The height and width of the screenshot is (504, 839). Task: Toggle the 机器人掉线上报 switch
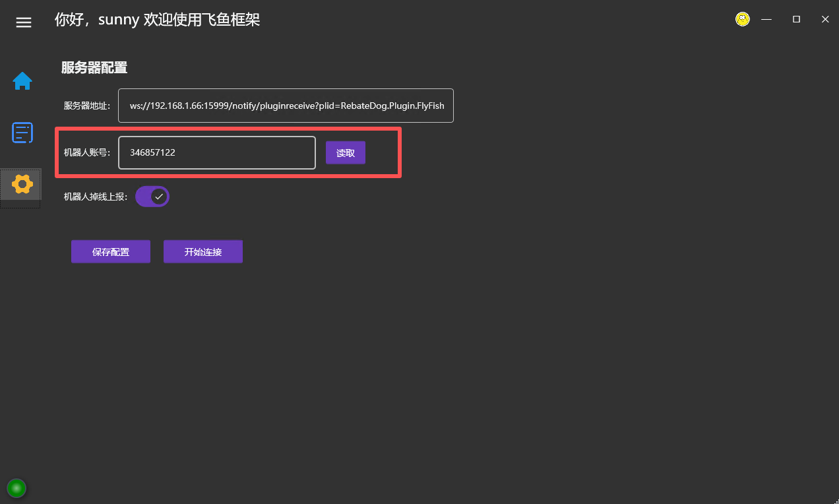tap(152, 197)
